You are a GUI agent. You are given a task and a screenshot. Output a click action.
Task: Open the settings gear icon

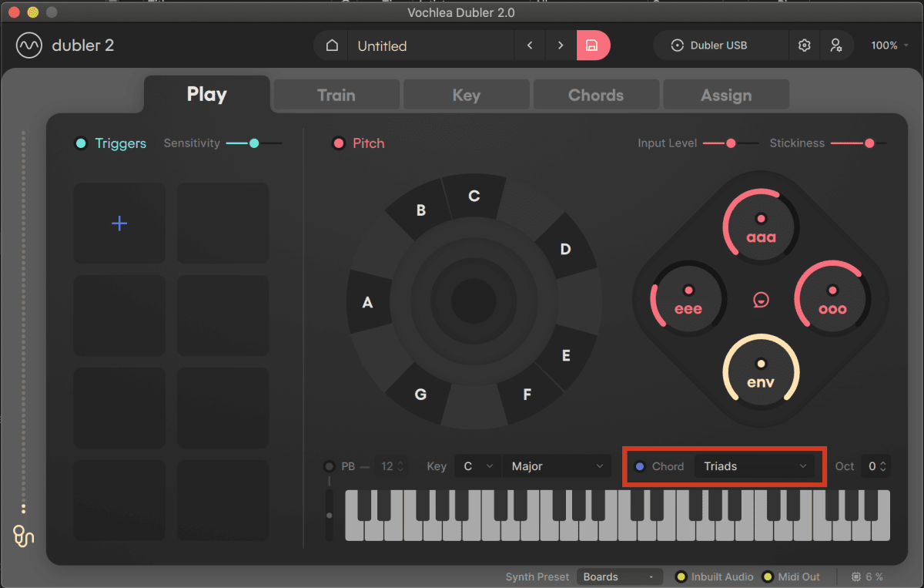coord(804,45)
